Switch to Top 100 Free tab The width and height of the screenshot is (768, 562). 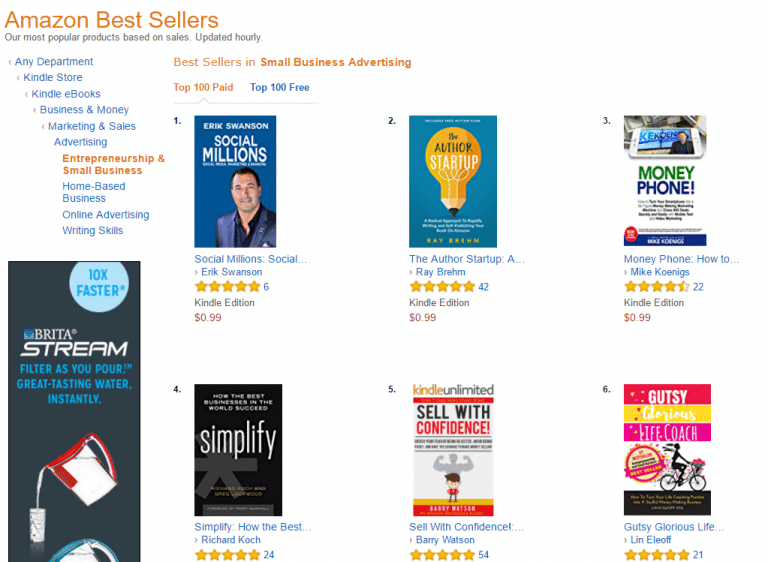pyautogui.click(x=280, y=87)
